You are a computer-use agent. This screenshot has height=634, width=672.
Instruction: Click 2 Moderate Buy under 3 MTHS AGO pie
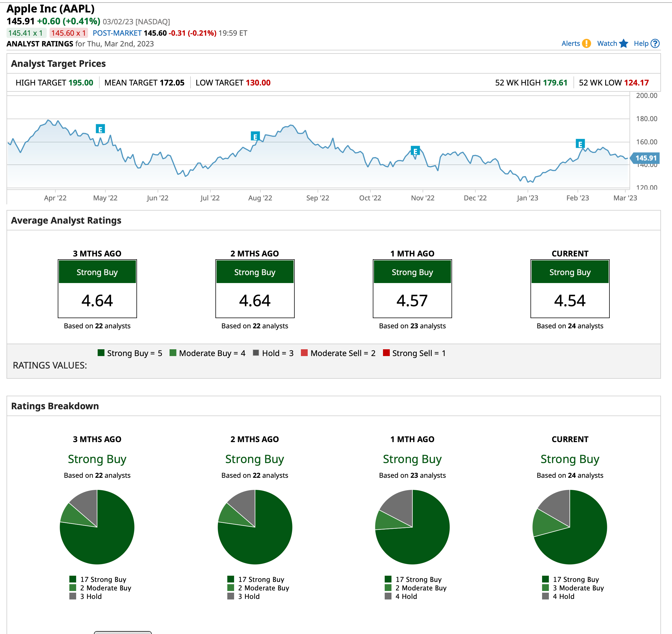(100, 588)
